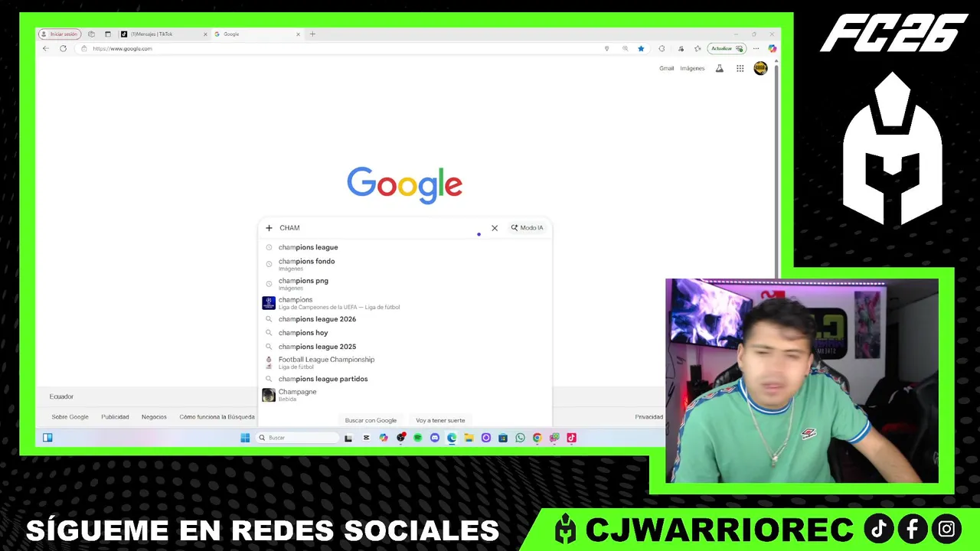Click the zoom magnifier icon in address bar

tap(625, 48)
